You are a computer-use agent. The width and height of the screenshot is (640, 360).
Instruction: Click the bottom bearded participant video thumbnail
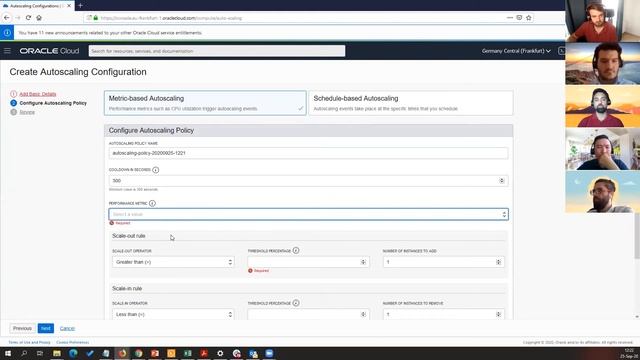point(602,192)
